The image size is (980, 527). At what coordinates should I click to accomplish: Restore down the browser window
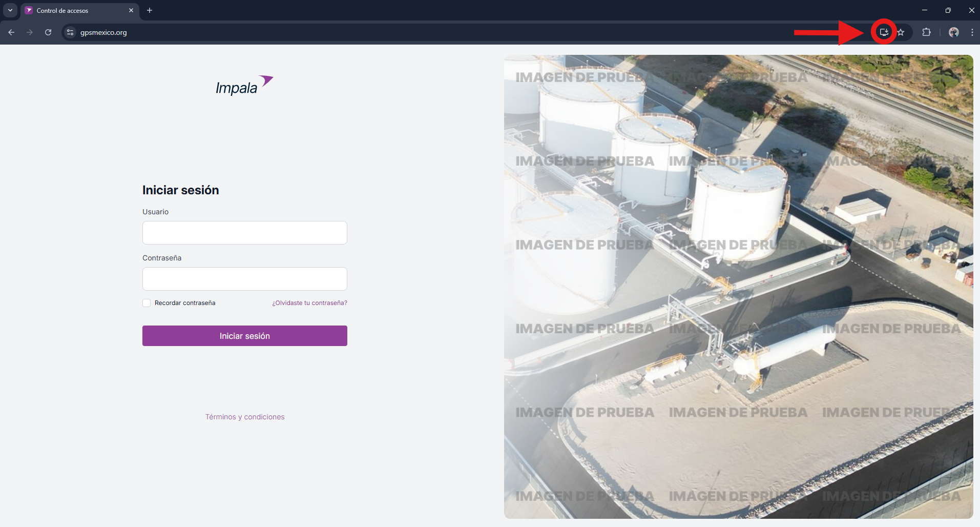948,10
